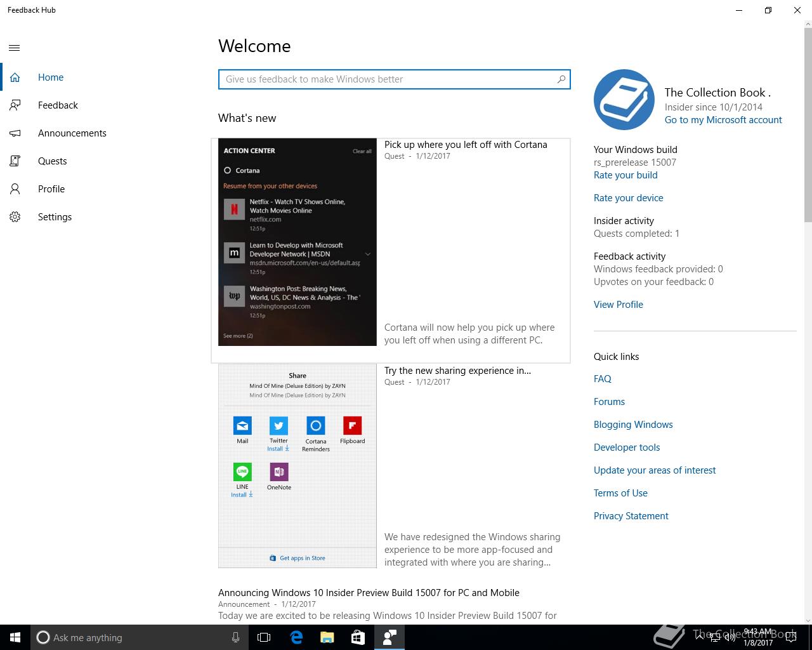Open the Forums quick link

609,402
